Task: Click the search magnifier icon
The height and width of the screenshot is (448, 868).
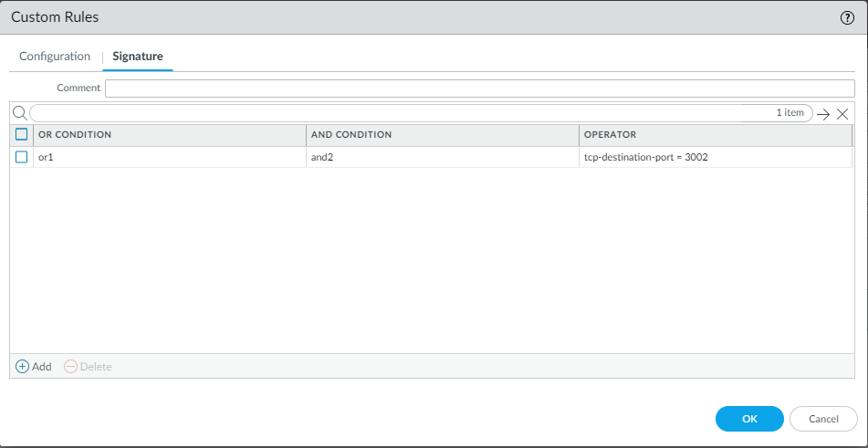Action: [x=19, y=113]
